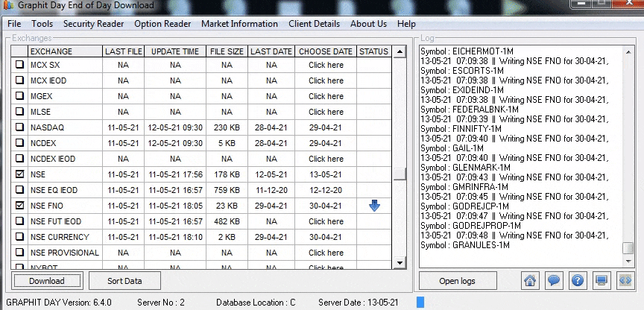Screen dimensions: 644x310
Task: Click the CHOOSE DATE column header
Action: (326, 51)
